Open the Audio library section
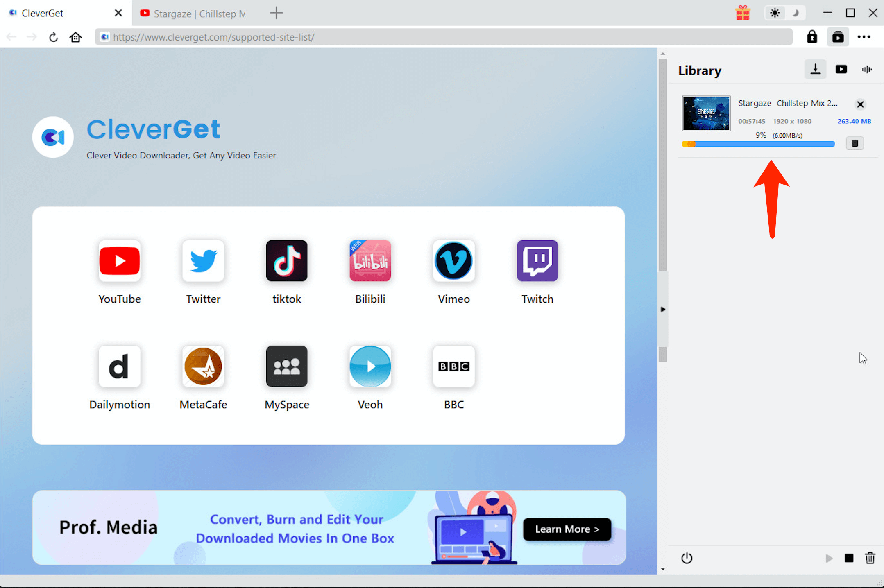The width and height of the screenshot is (884, 588). [x=866, y=69]
